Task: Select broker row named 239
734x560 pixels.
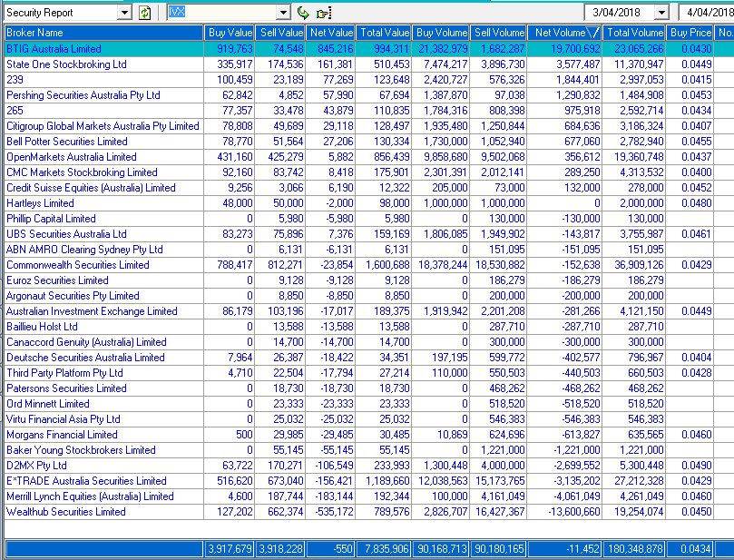Action: 369,80
